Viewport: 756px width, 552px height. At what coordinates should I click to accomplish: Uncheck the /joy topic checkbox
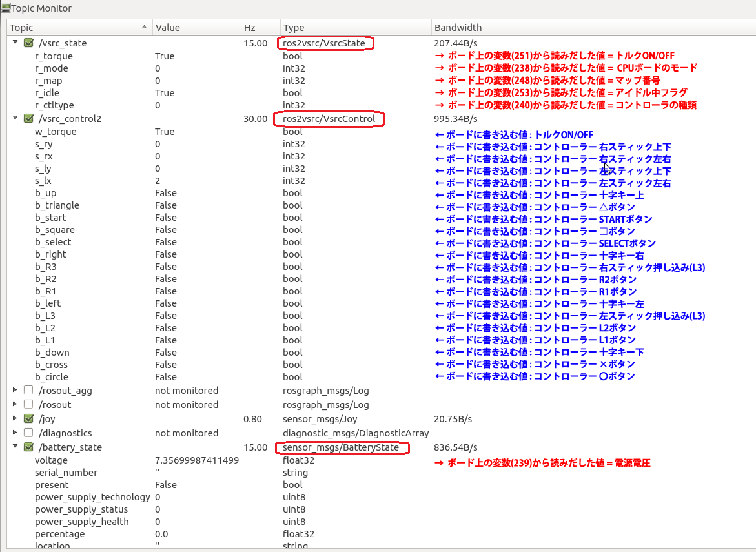(29, 419)
